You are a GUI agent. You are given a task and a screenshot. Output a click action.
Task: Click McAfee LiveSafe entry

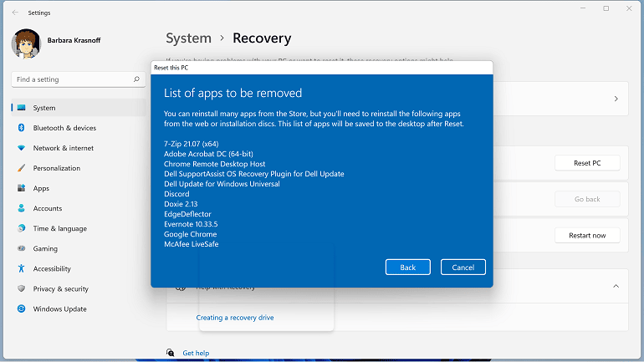tap(191, 244)
